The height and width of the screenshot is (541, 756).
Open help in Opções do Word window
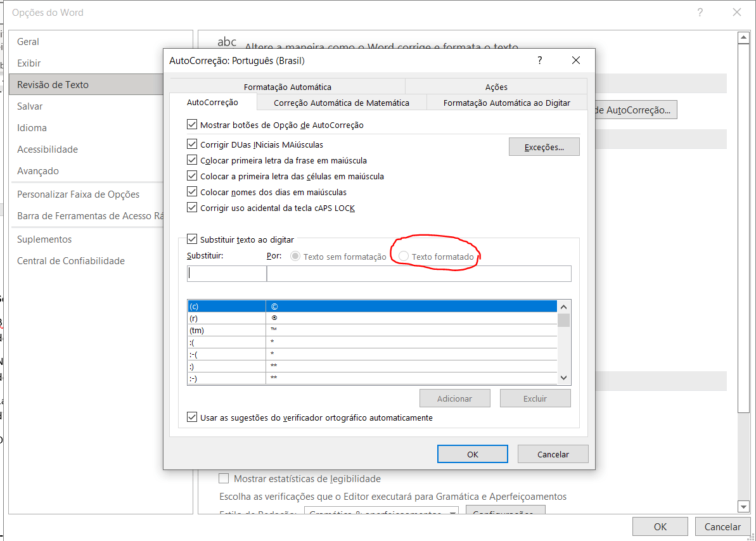coord(700,13)
